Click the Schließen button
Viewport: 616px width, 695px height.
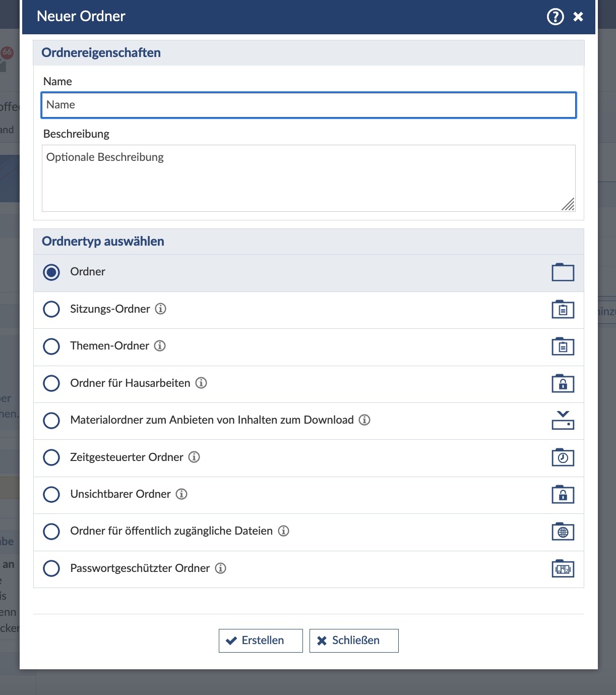354,641
